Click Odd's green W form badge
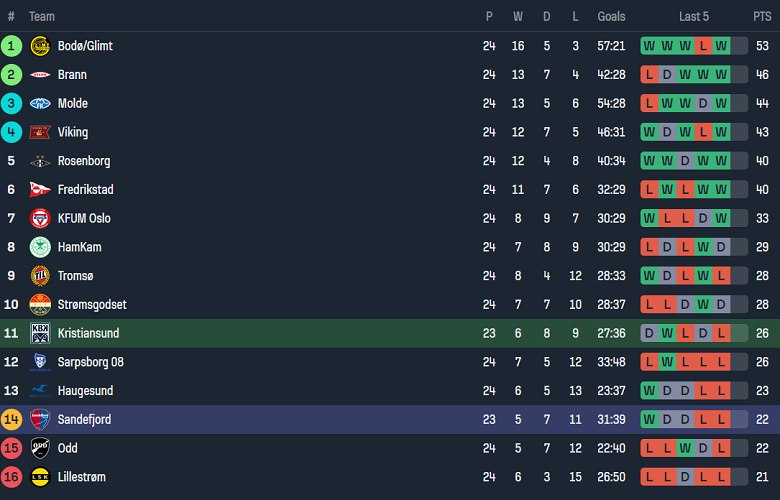The height and width of the screenshot is (500, 780). [x=685, y=448]
